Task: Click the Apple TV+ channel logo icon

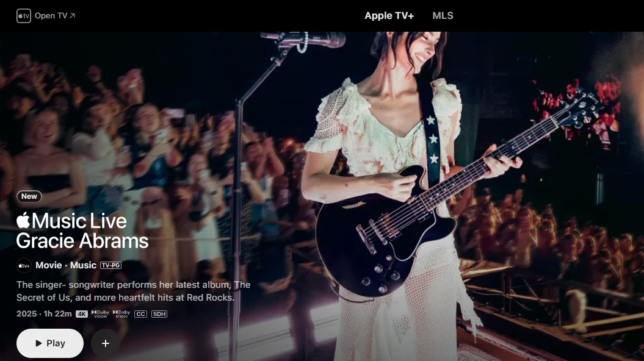Action: pos(24,265)
